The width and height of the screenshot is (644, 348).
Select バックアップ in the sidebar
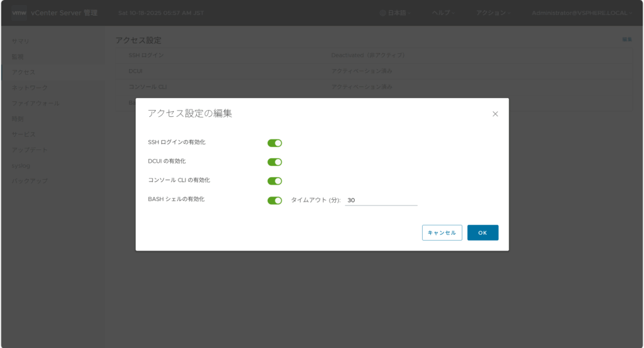pos(30,181)
